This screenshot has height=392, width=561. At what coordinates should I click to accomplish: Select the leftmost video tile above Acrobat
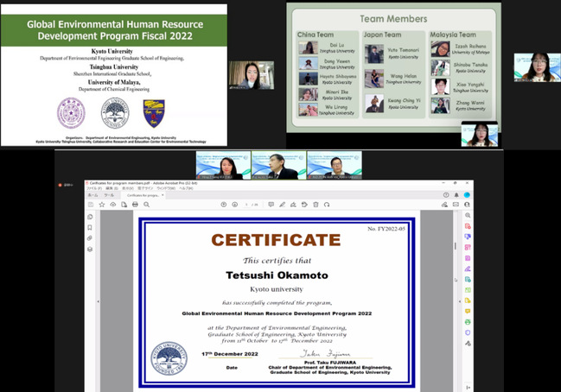point(223,165)
